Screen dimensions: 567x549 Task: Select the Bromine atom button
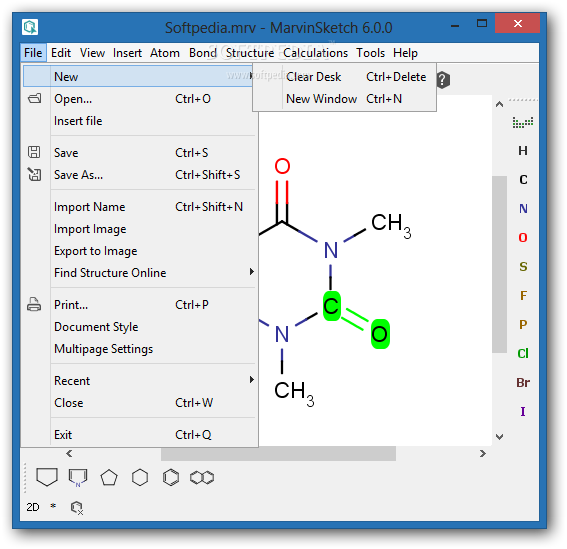523,382
